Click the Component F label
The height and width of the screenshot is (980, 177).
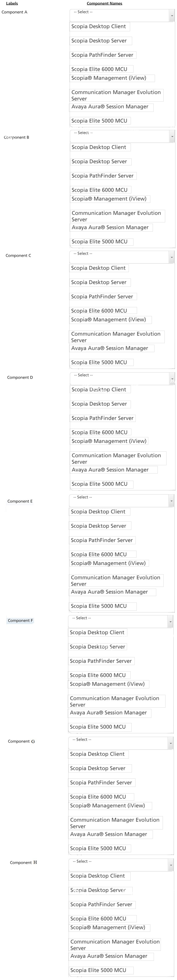click(x=20, y=620)
